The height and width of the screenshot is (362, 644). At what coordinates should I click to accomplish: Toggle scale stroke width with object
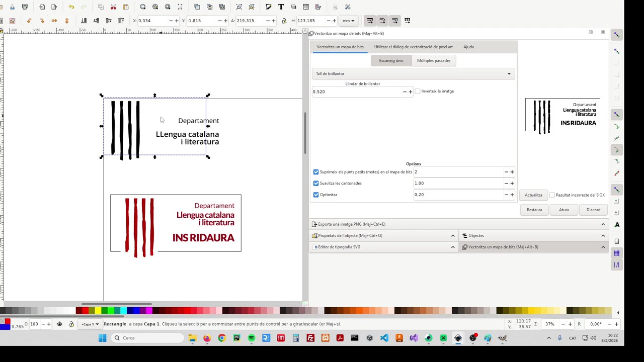(370, 21)
